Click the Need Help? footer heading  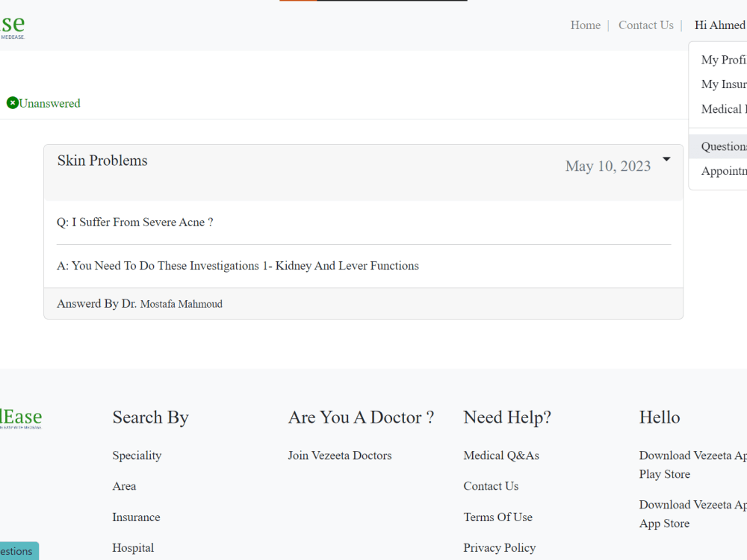point(507,417)
